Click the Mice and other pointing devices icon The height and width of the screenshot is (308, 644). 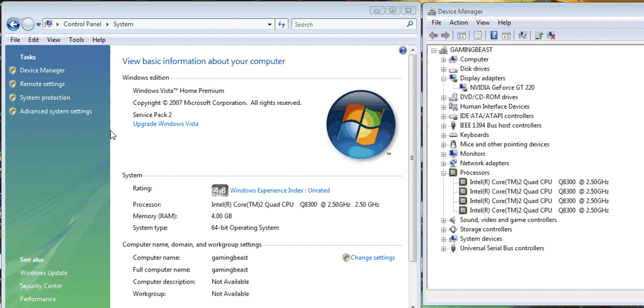click(453, 145)
